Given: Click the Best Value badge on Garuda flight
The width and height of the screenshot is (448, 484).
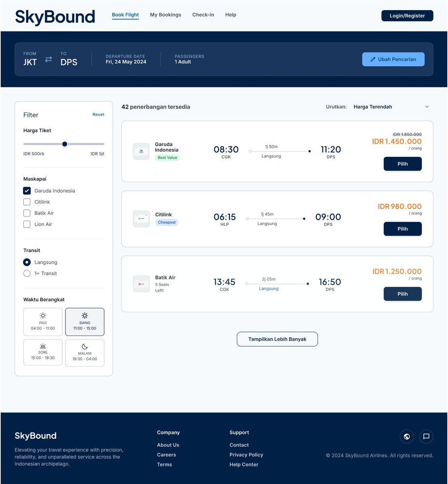Looking at the screenshot, I should click(x=167, y=158).
